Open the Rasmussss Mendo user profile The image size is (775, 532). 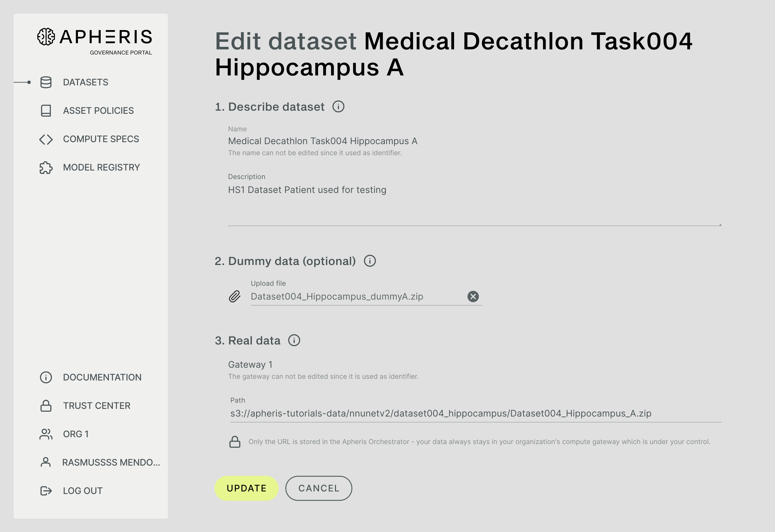(111, 462)
